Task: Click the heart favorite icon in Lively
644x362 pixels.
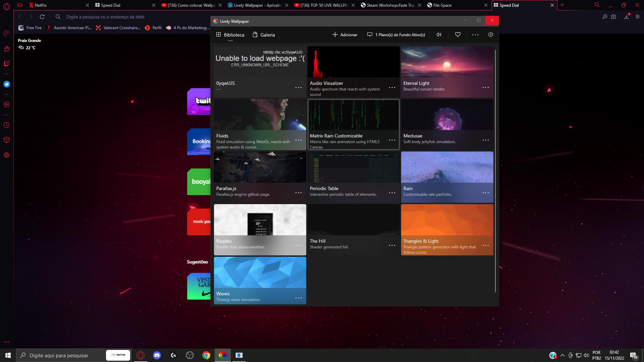Action: click(458, 35)
